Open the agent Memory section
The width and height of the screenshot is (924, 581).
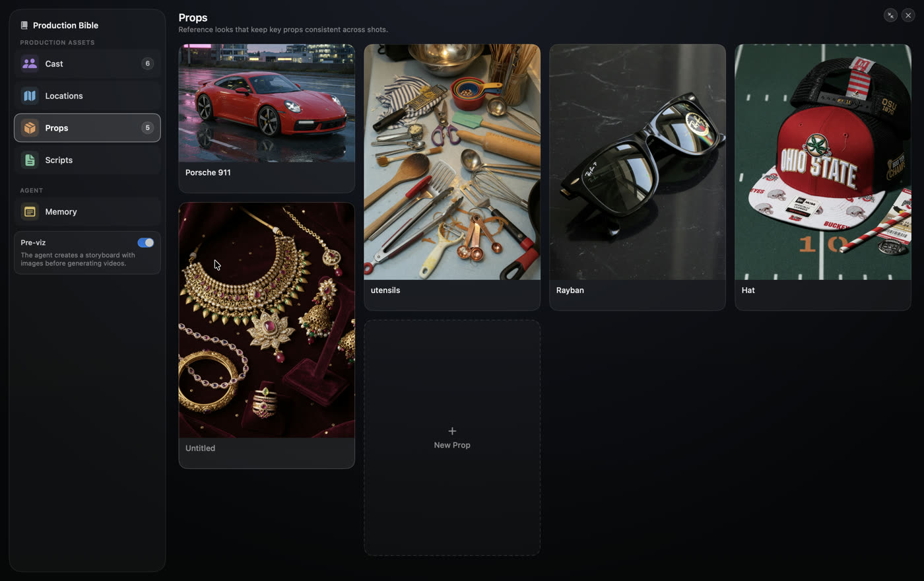click(x=87, y=212)
